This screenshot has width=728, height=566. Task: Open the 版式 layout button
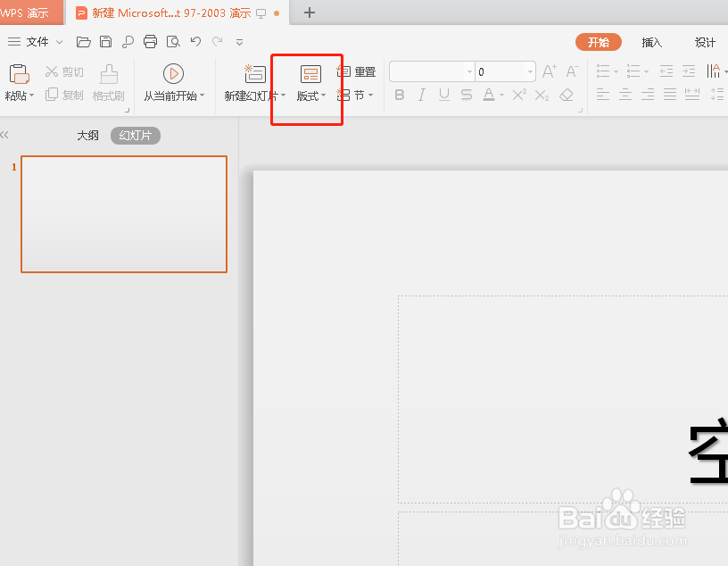[x=310, y=84]
